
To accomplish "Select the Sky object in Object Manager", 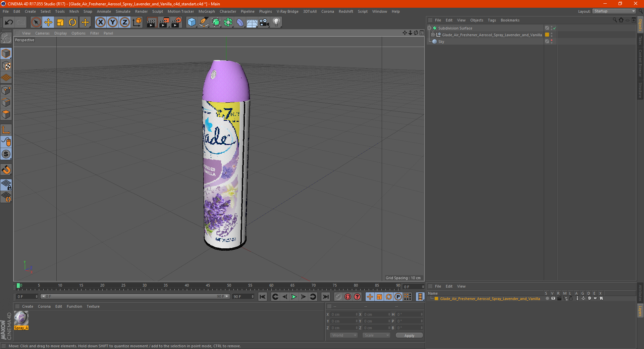I will (441, 42).
